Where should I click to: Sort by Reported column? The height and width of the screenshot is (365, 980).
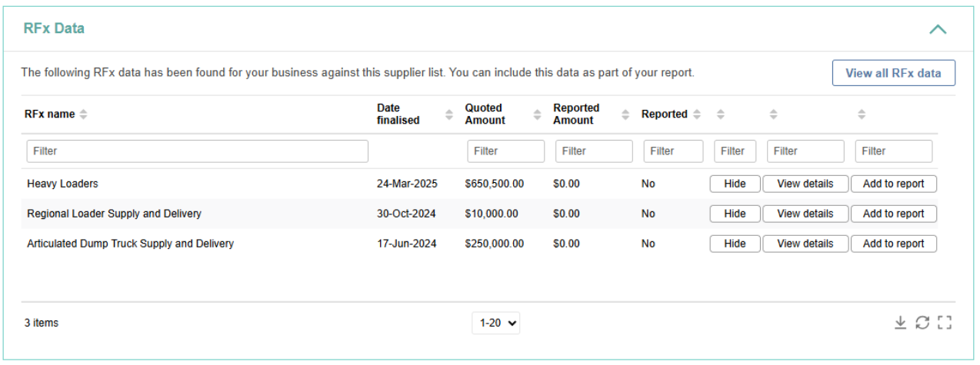697,114
